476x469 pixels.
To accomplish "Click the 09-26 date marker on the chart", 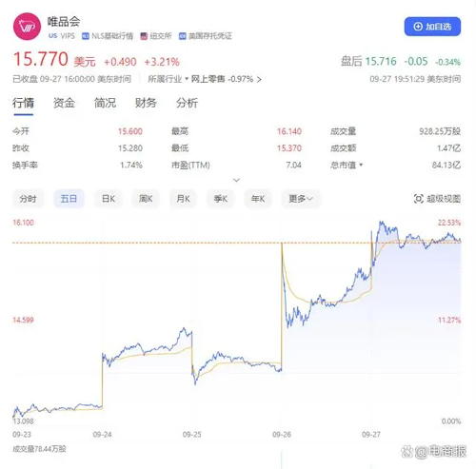I will coord(282,434).
